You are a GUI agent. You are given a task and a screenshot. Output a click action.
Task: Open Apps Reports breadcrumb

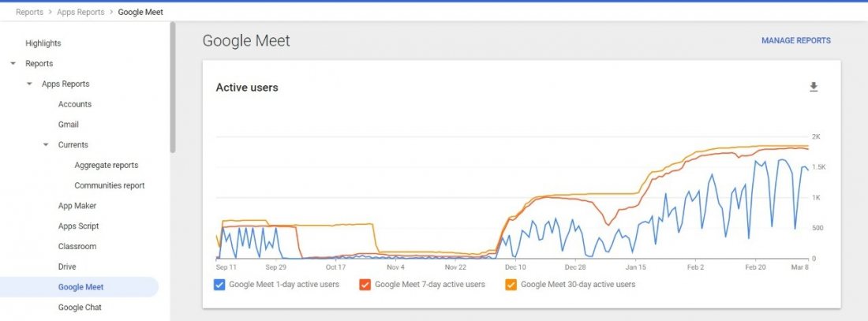click(80, 12)
